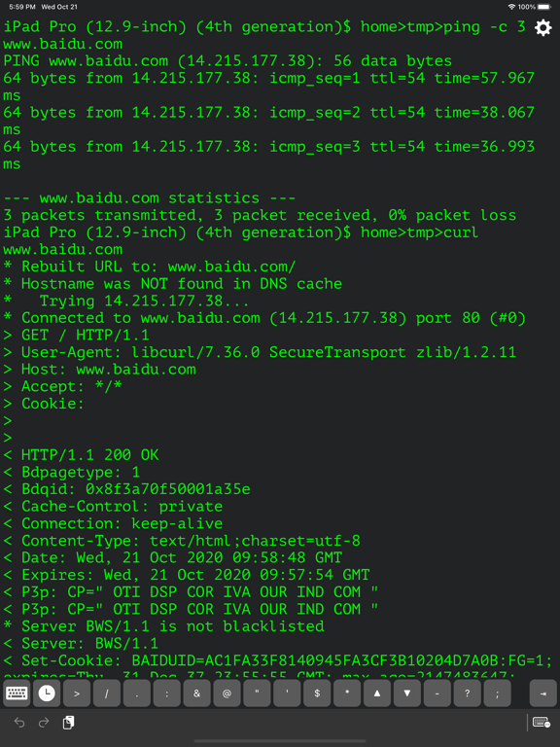
Task: Tap the ampersand key
Action: 196,694
